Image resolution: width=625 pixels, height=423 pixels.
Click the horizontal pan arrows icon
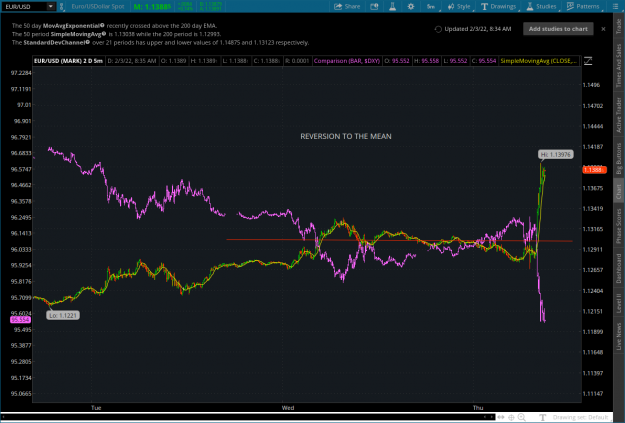(x=501, y=417)
